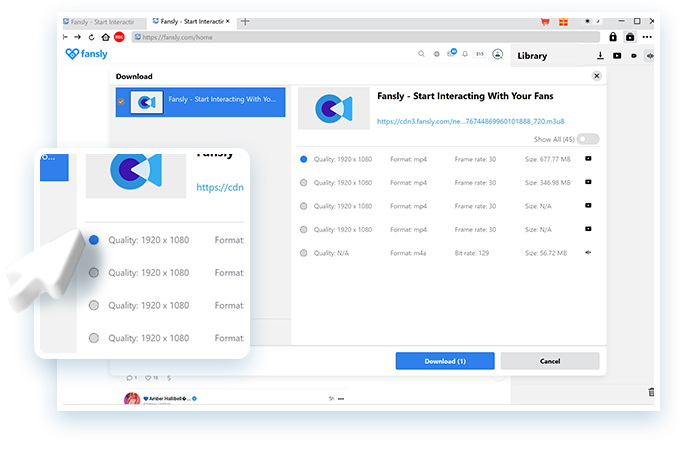Open the home page via house icon
The image size is (684, 449).
pos(106,37)
